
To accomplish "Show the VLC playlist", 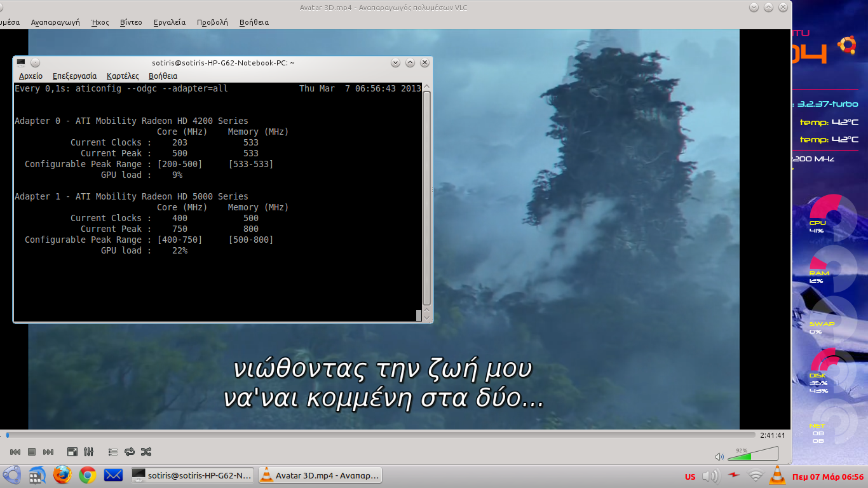I will click(x=113, y=452).
